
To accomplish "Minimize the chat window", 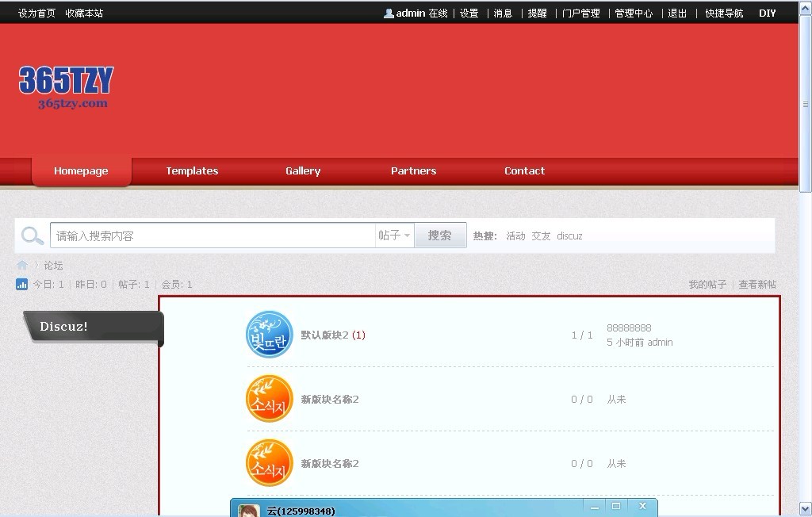I will [x=595, y=507].
